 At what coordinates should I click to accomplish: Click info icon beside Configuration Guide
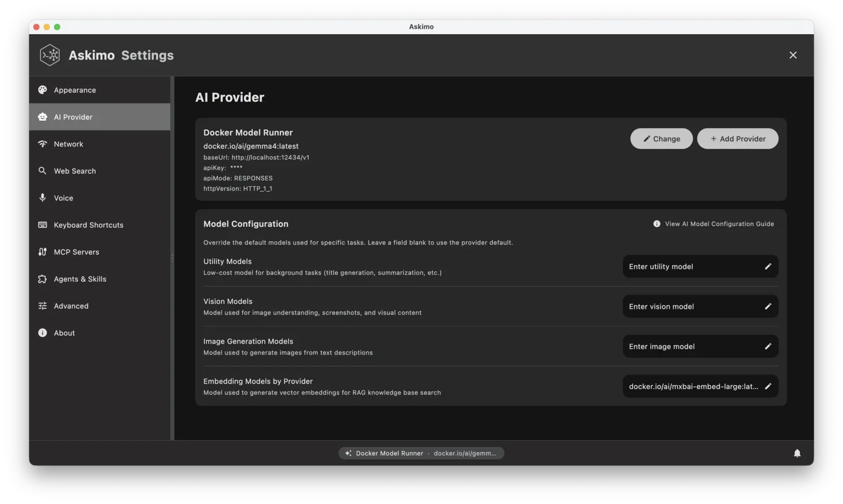tap(657, 224)
